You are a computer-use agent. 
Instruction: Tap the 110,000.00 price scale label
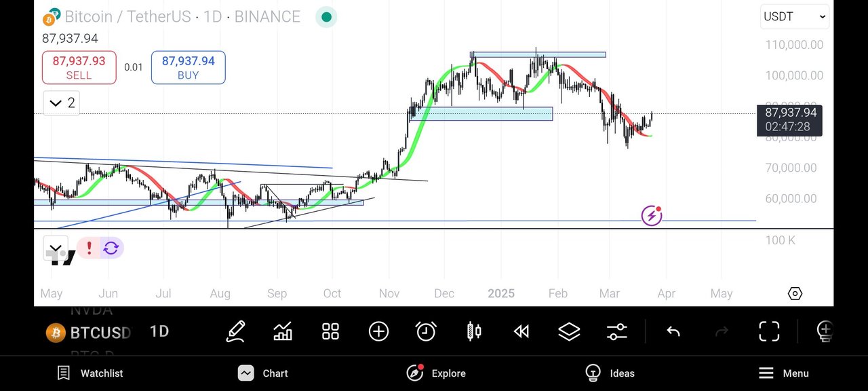794,45
